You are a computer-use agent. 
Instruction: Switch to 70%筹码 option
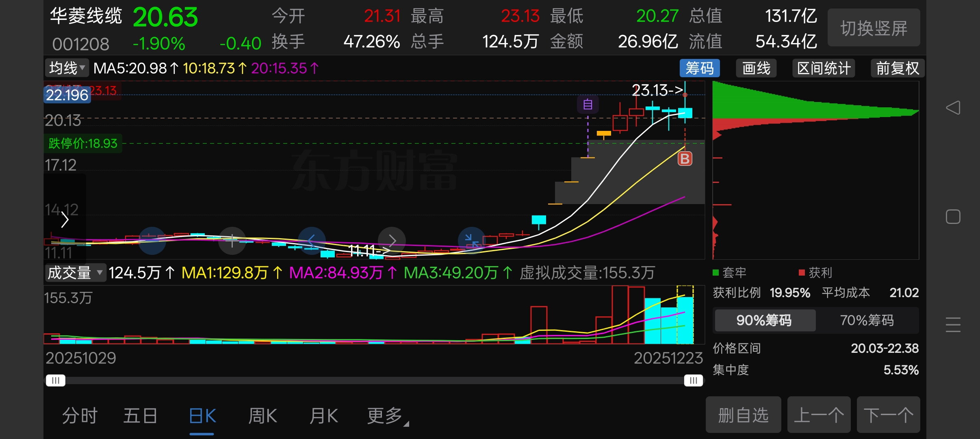pos(867,320)
